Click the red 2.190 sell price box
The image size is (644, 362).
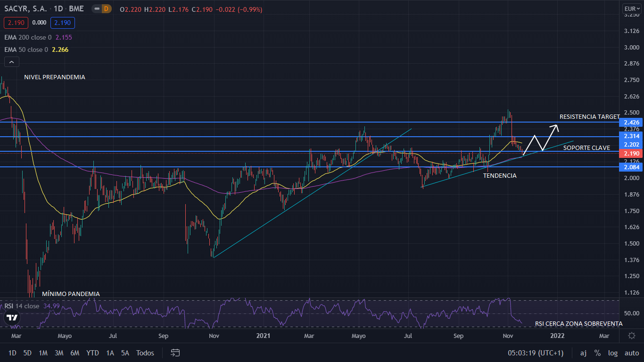[x=16, y=23]
